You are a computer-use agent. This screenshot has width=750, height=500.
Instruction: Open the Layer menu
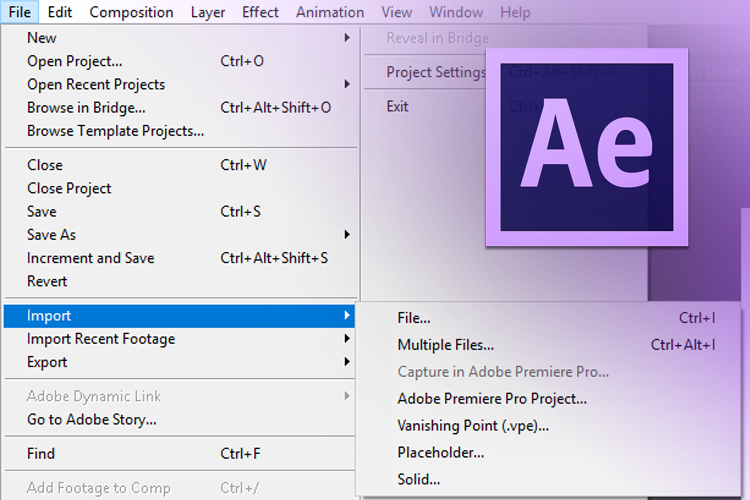207,12
